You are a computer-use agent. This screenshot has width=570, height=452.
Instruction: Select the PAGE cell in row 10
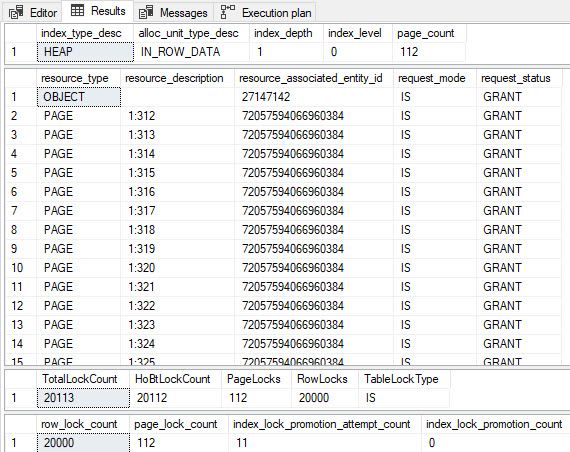[x=79, y=268]
